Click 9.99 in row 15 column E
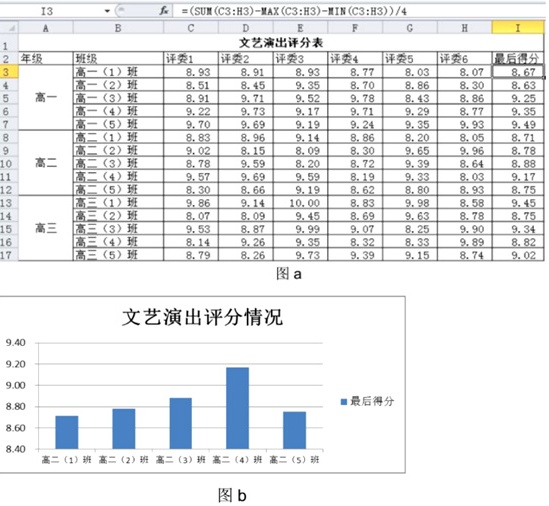 point(300,229)
